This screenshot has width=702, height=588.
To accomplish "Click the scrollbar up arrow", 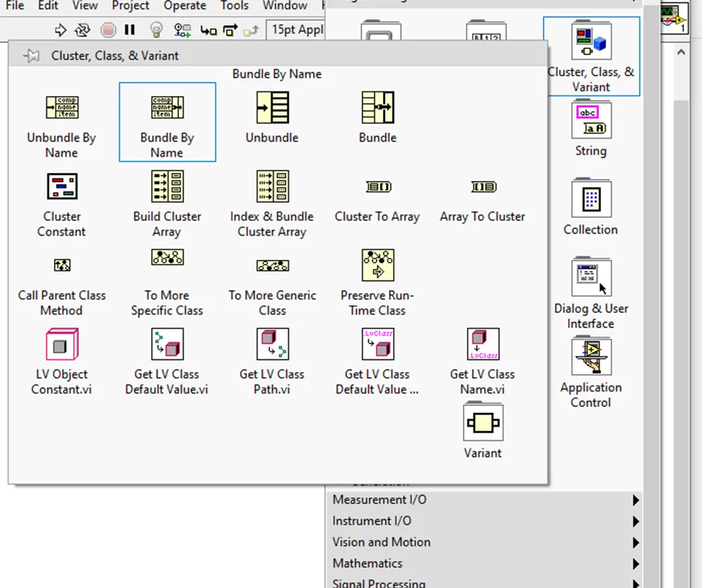I will coord(681,50).
